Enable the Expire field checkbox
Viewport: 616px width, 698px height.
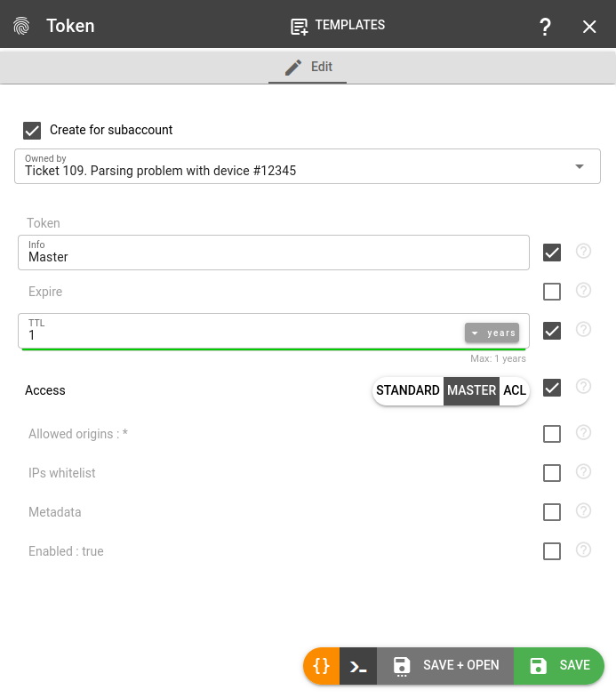552,292
